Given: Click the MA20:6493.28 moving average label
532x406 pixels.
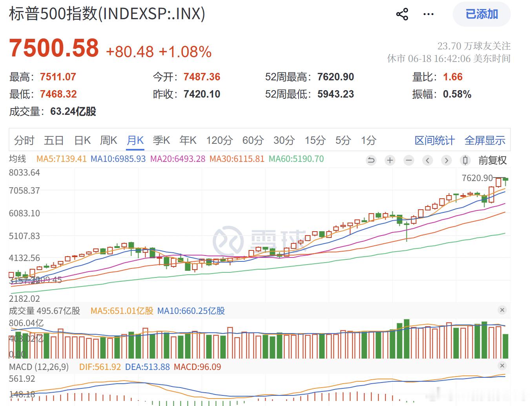Looking at the screenshot, I should point(178,159).
